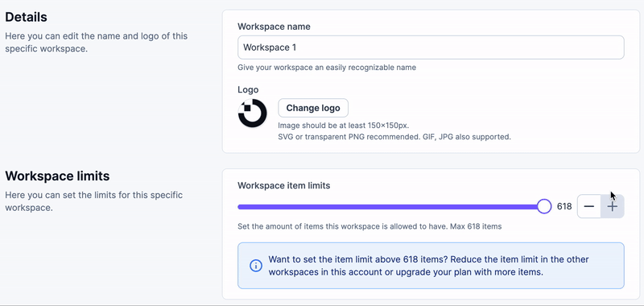Click the Details section heading
Image resolution: width=644 pixels, height=306 pixels.
tap(26, 17)
